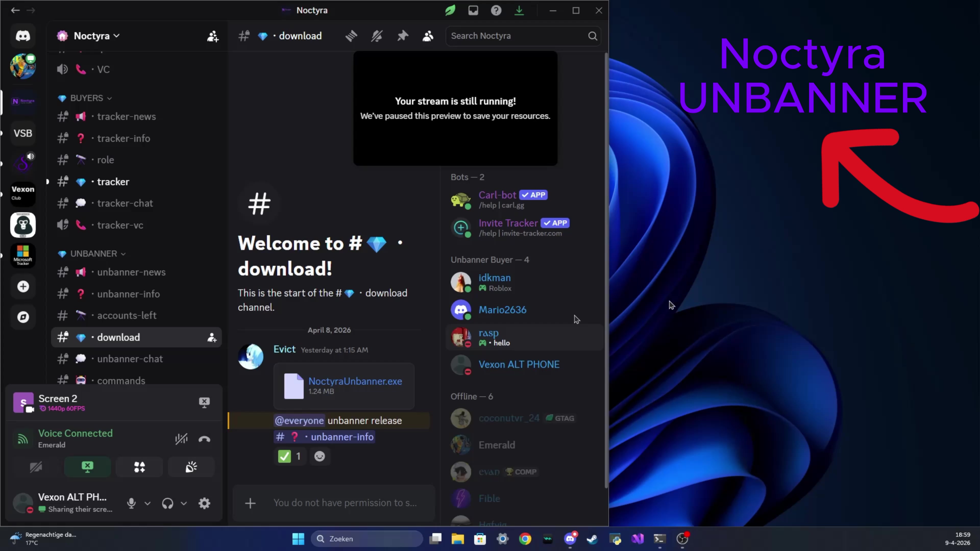The height and width of the screenshot is (551, 980).
Task: Open Discord direct messages home
Action: (x=23, y=36)
